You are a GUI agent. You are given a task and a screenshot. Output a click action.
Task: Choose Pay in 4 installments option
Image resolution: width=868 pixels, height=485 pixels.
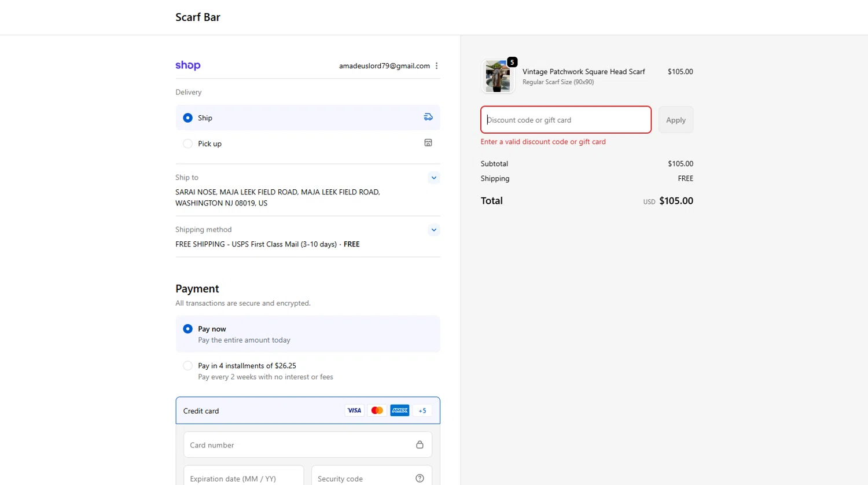pos(308,371)
